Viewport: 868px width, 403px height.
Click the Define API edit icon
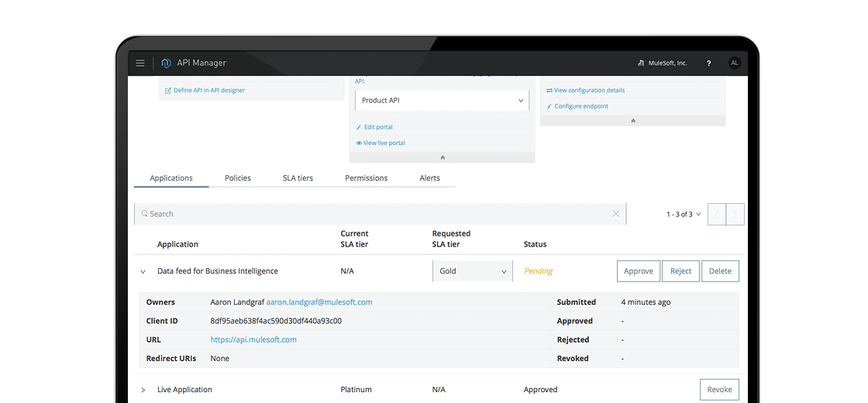pyautogui.click(x=168, y=90)
